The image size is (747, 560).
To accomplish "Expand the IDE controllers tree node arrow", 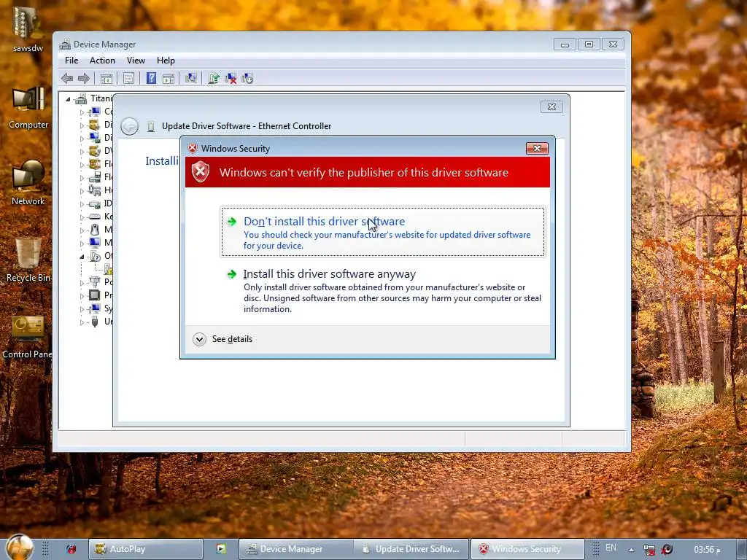I will (x=82, y=204).
